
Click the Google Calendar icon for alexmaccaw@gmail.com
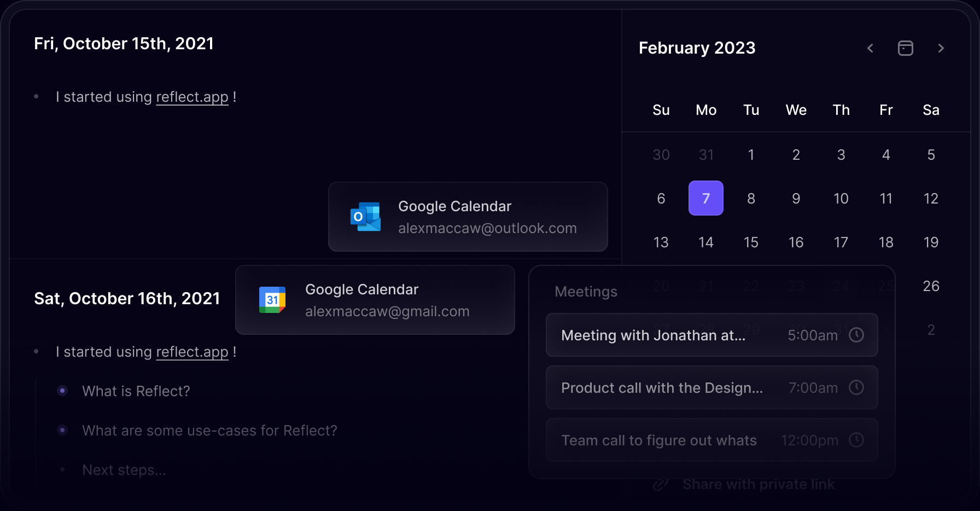click(x=272, y=300)
